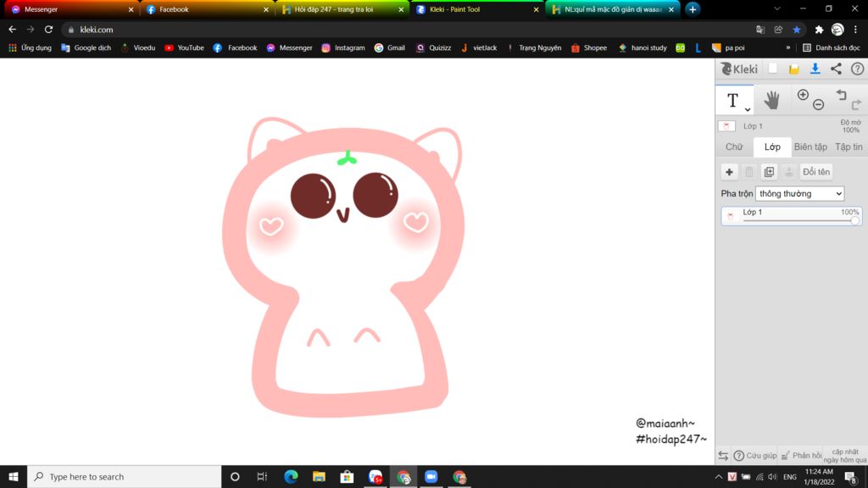Open a new browser tab
868x488 pixels.
[x=693, y=9]
